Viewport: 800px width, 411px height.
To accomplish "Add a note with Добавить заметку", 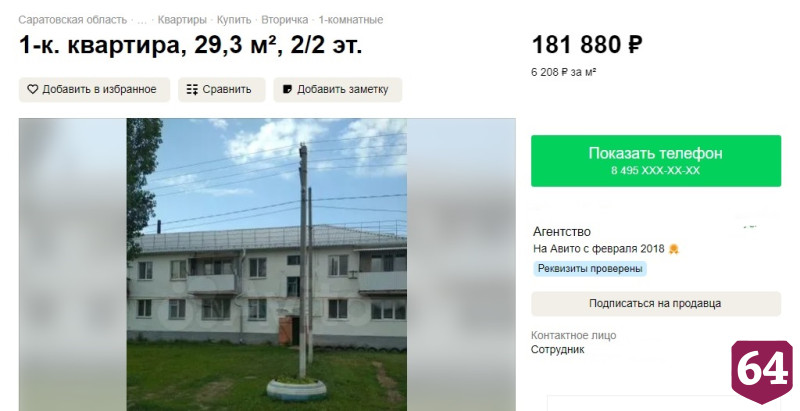I will point(338,90).
